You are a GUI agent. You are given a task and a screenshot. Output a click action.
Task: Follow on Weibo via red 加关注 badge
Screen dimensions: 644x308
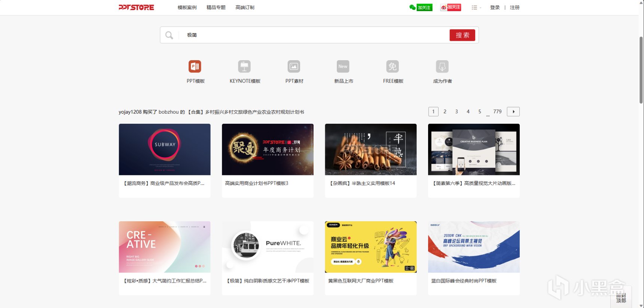[451, 7]
